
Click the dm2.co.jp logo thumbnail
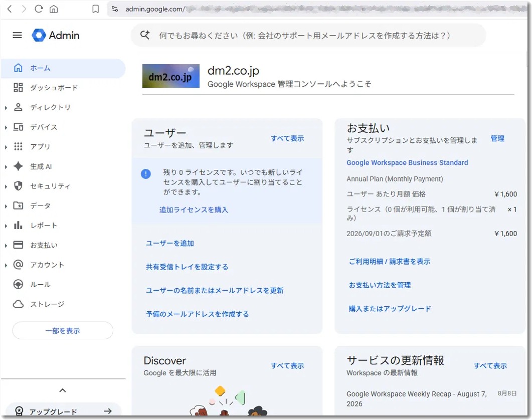click(x=170, y=76)
